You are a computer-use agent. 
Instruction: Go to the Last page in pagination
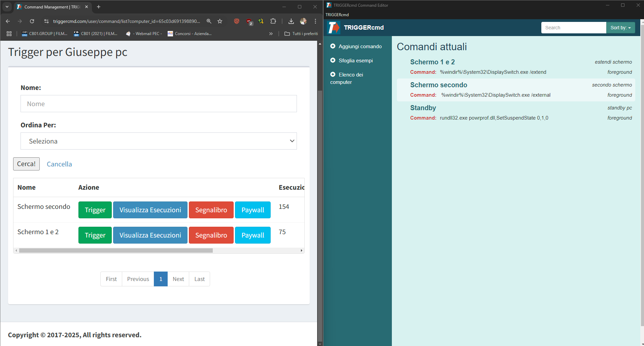pos(200,279)
